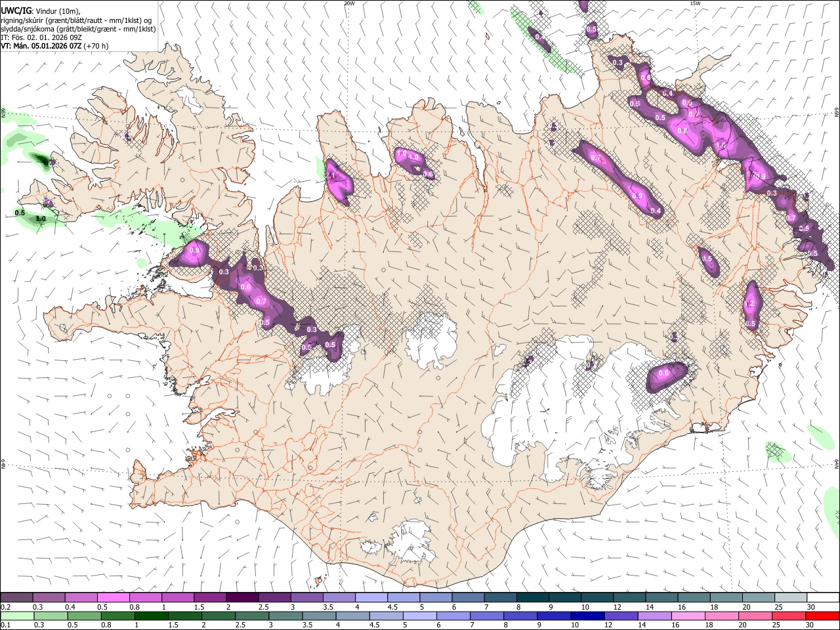The height and width of the screenshot is (630, 840).
Task: Click the "20W" longitude label at top
Action: [349, 3]
